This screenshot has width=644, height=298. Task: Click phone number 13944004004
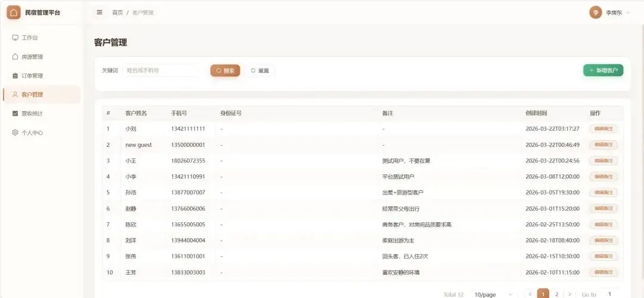pos(188,241)
